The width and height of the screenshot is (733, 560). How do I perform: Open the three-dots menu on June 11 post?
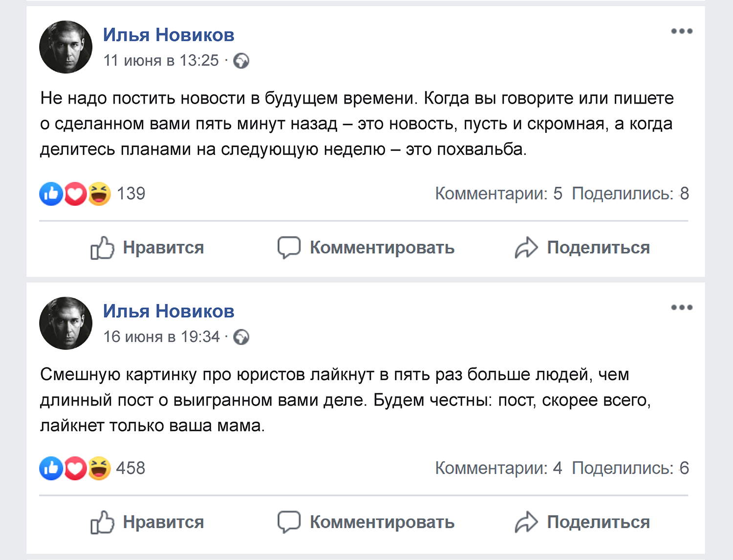(x=681, y=31)
